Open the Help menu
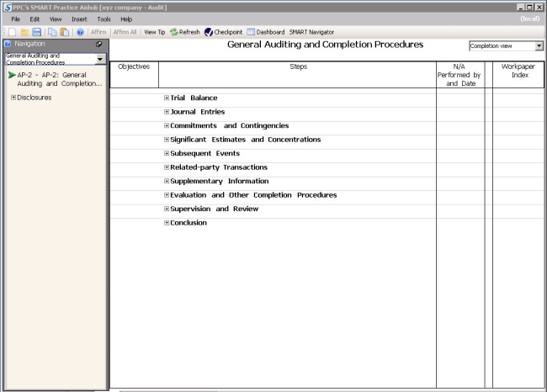The width and height of the screenshot is (547, 392). tap(126, 19)
